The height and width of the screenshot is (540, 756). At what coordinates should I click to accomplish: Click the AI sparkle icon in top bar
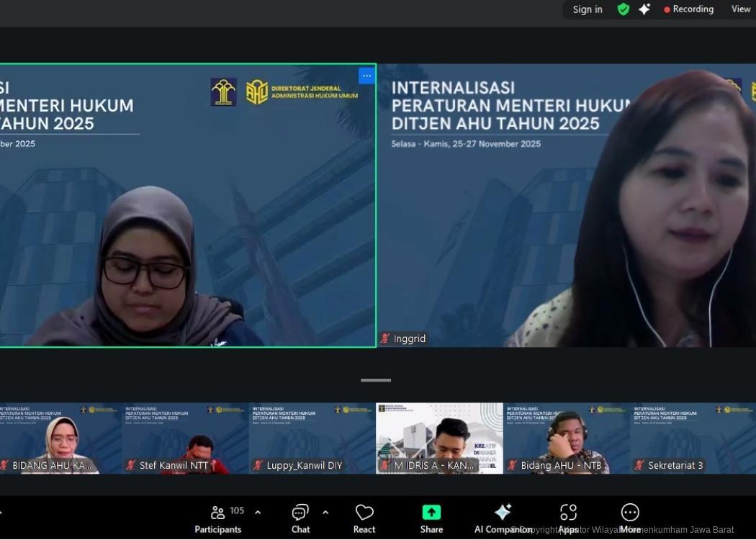coord(644,9)
